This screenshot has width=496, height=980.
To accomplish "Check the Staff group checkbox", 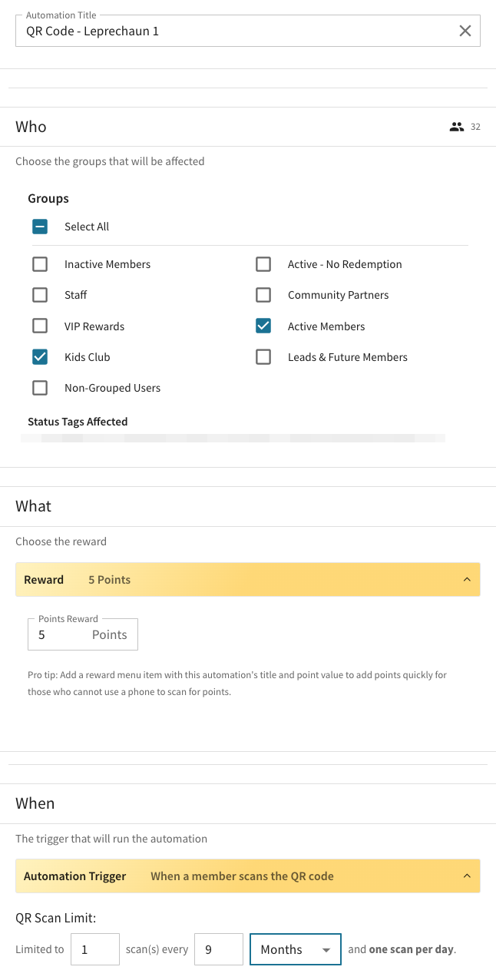I will [x=40, y=295].
